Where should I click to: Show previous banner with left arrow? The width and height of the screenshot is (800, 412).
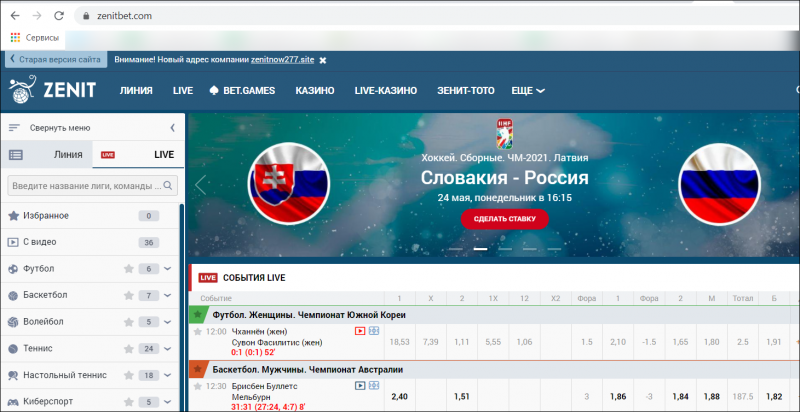coord(201,185)
